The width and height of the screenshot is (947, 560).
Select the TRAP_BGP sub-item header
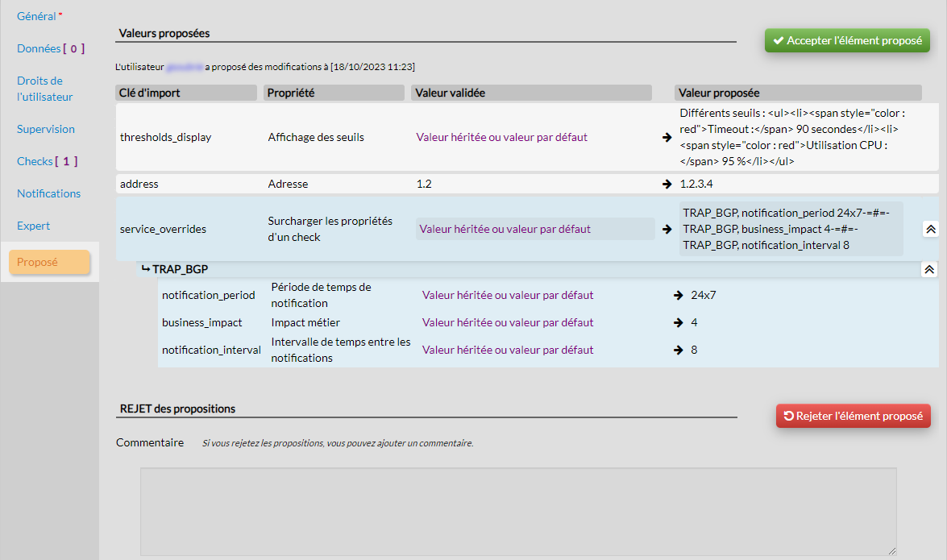click(x=175, y=269)
